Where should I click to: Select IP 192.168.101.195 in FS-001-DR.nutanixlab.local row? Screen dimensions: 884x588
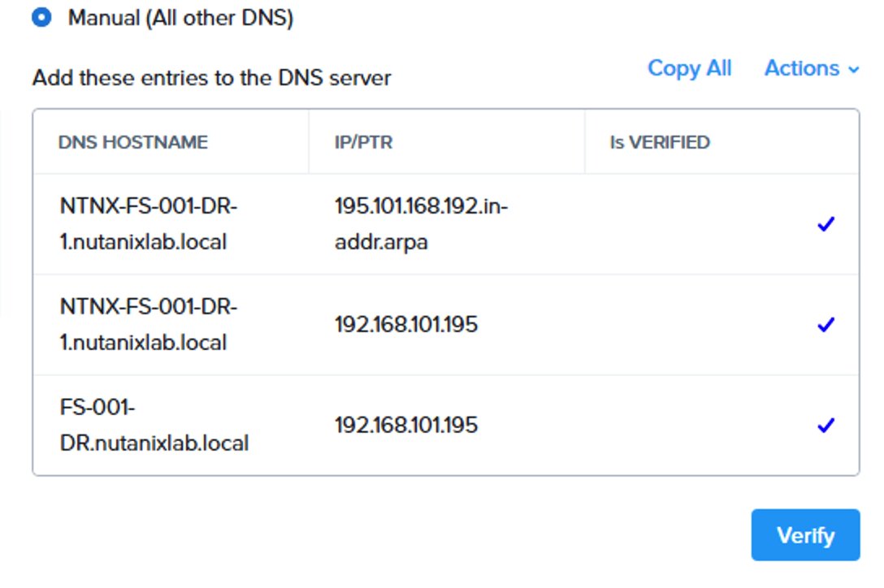pyautogui.click(x=406, y=425)
